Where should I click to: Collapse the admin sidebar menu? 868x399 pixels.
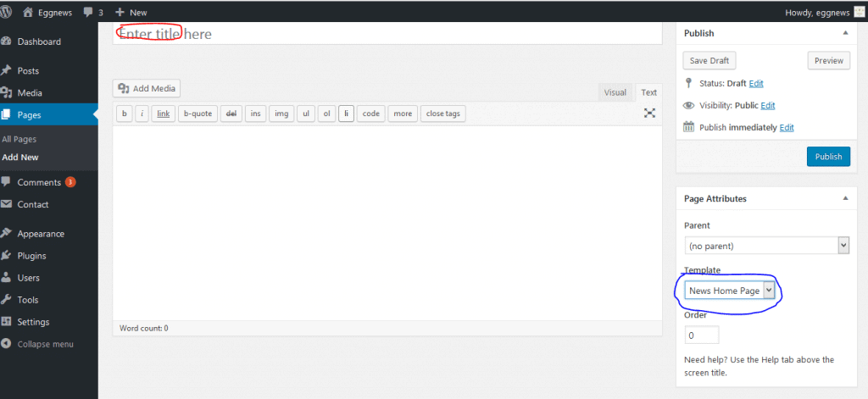tap(45, 344)
